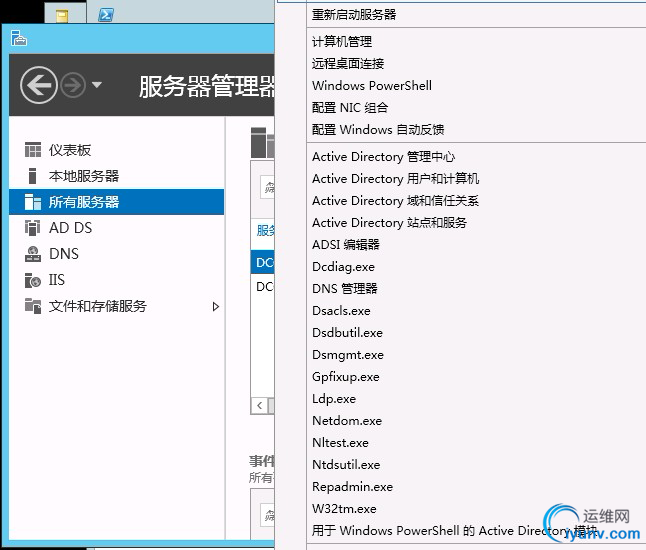
Task: Click the server list filter box
Action: [x=267, y=187]
